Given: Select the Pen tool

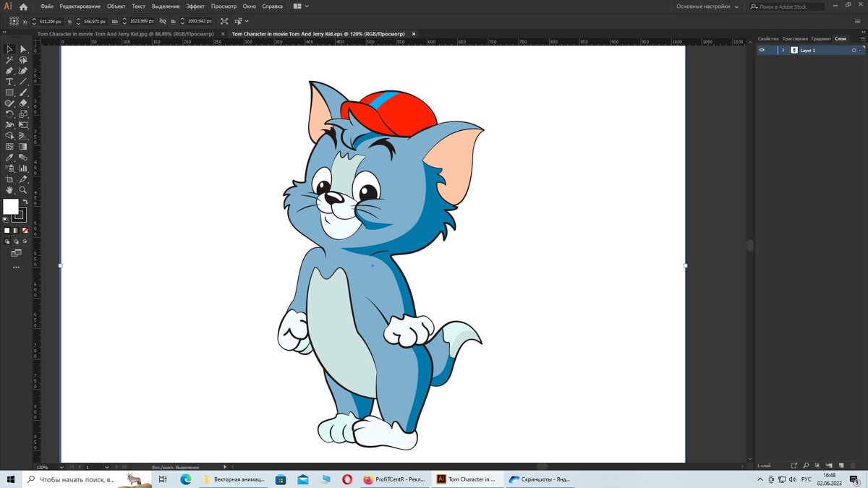Looking at the screenshot, I should pyautogui.click(x=9, y=71).
